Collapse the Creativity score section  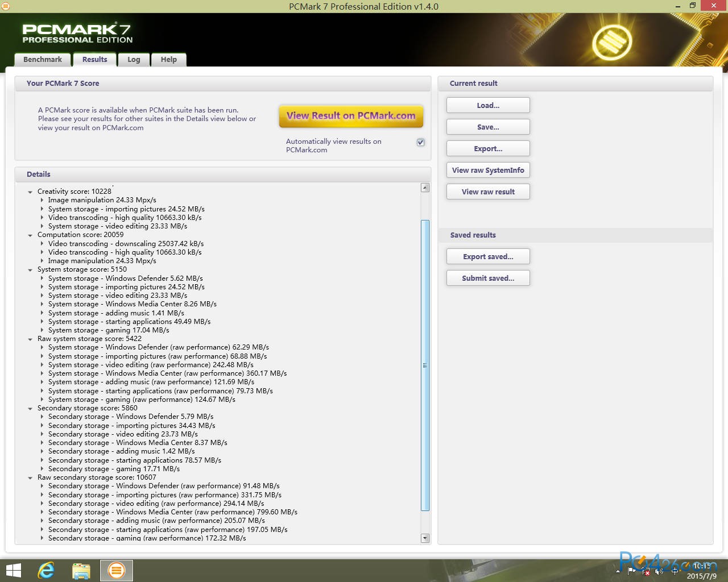pyautogui.click(x=30, y=192)
